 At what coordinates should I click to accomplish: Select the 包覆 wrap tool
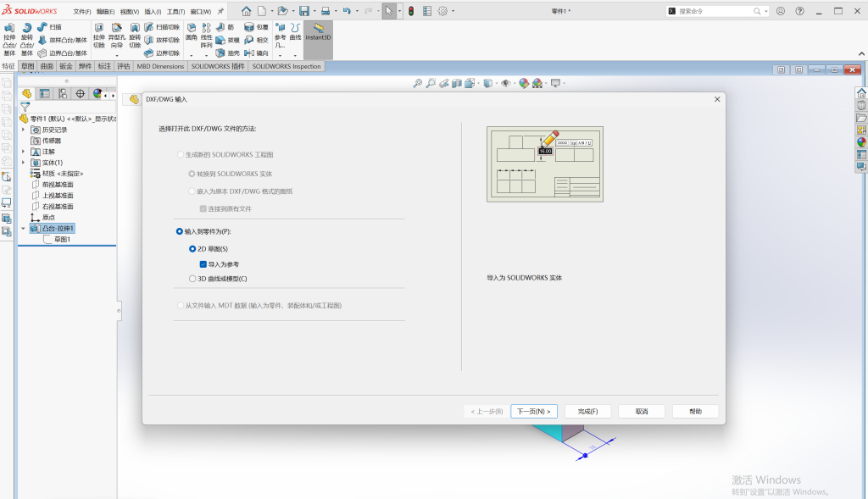click(x=256, y=26)
